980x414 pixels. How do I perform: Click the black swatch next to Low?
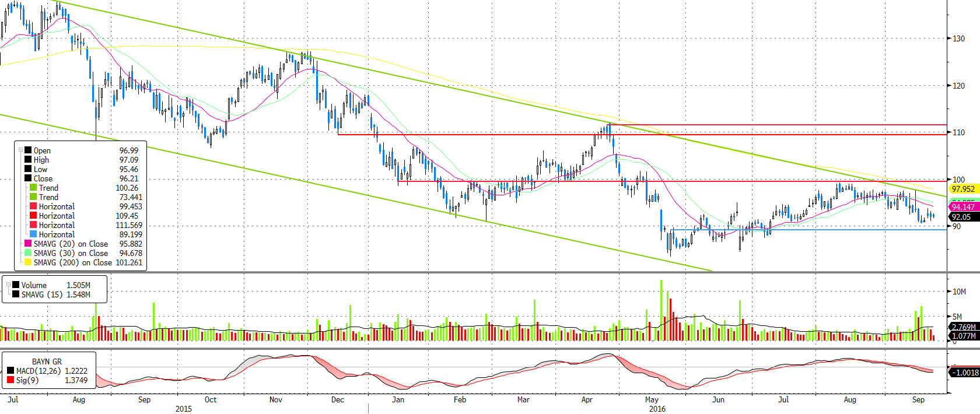(28, 169)
